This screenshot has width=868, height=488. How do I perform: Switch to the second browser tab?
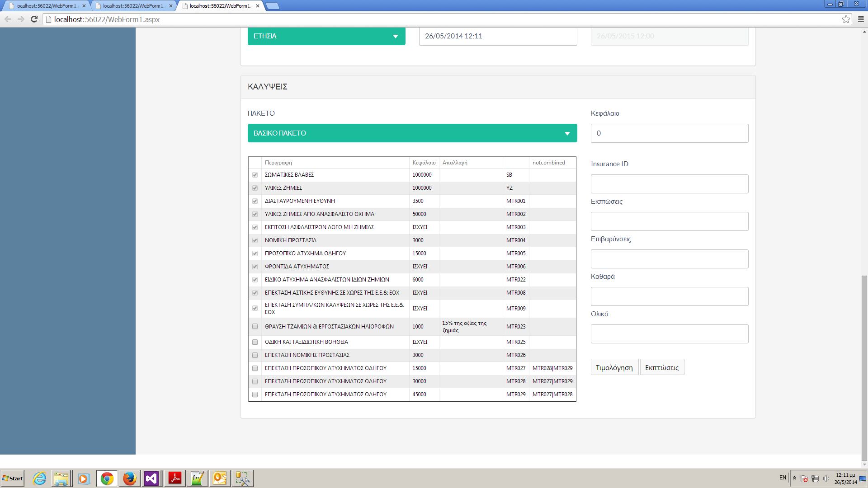pyautogui.click(x=133, y=6)
